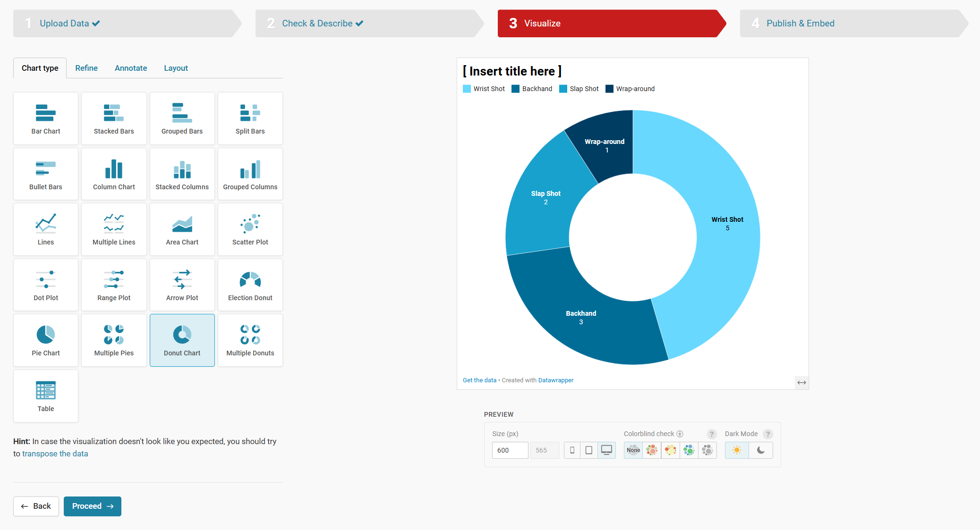
Task: Select the Arrow Plot chart type
Action: coord(182,285)
